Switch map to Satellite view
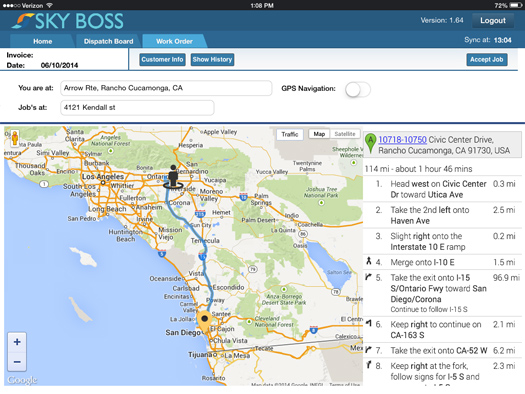This screenshot has width=525, height=394. (345, 134)
